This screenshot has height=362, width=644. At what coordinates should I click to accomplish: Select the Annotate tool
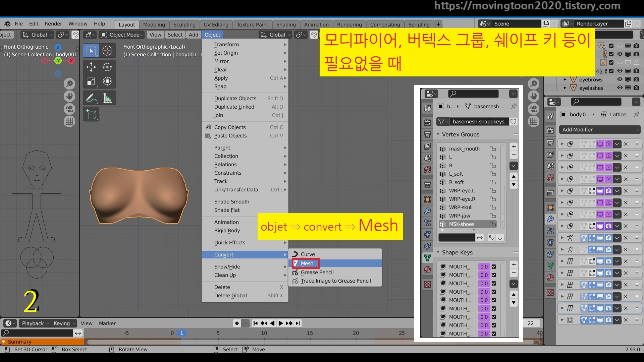pyautogui.click(x=91, y=98)
